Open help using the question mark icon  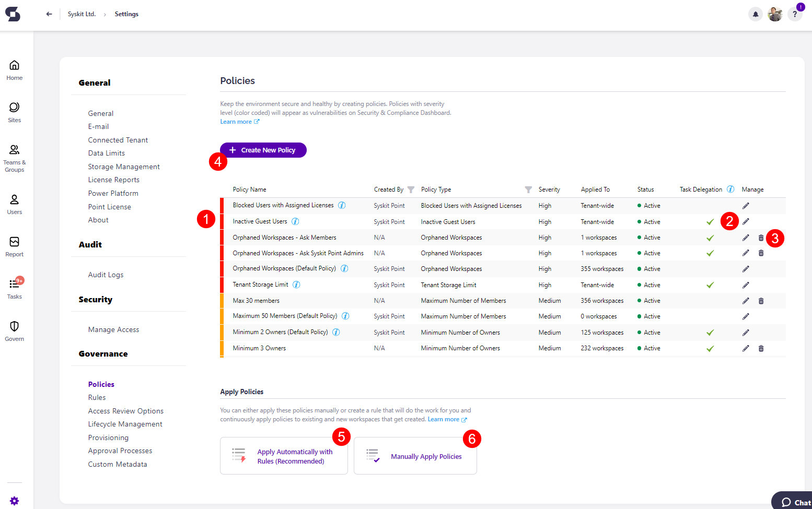click(795, 14)
